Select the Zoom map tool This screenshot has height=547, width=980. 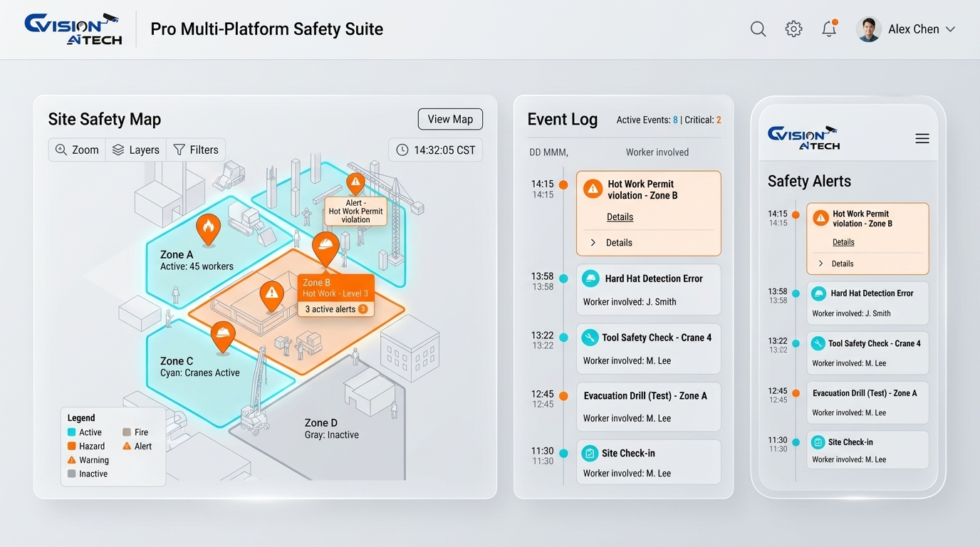[77, 150]
